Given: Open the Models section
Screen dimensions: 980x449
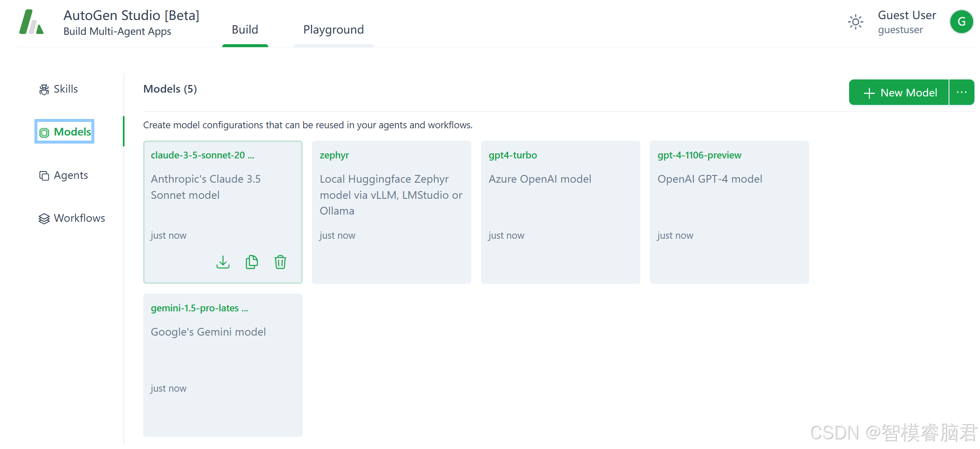Looking at the screenshot, I should point(65,132).
